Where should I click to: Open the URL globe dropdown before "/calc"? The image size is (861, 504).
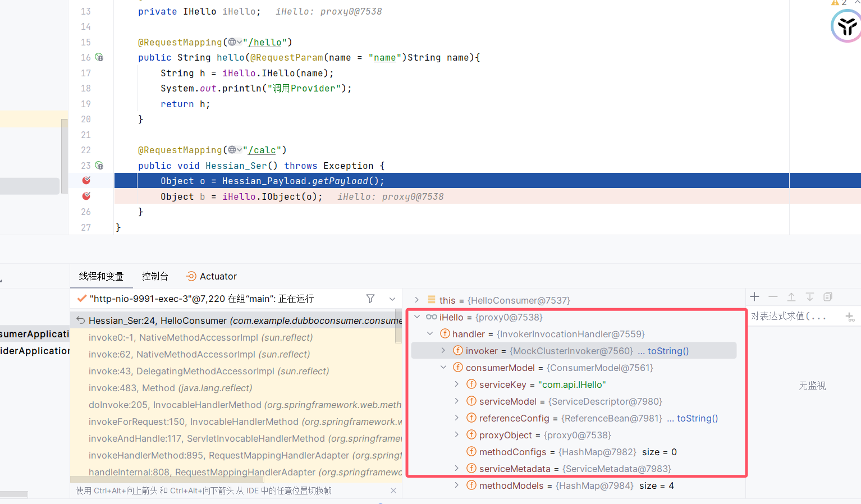tap(235, 150)
